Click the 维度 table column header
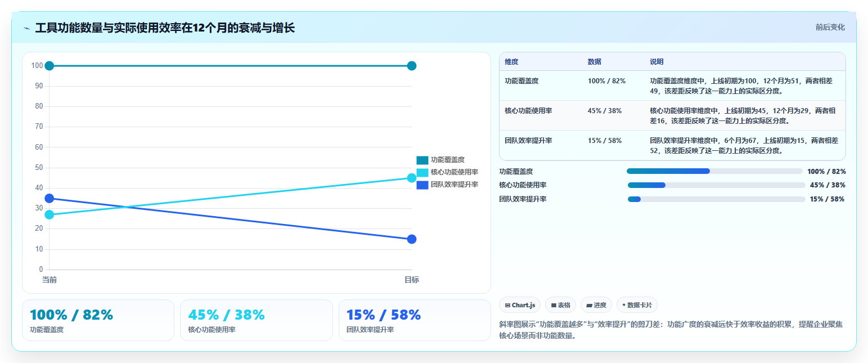This screenshot has height=363, width=868. tap(511, 61)
